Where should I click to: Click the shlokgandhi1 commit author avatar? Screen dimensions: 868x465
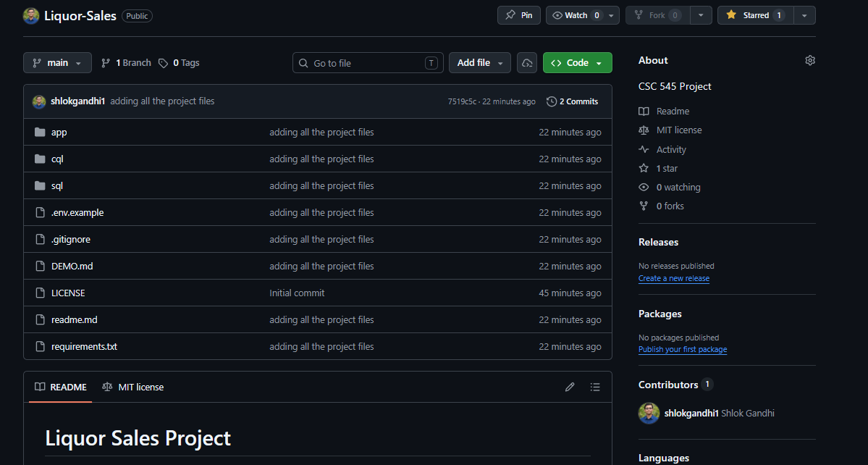(x=39, y=102)
